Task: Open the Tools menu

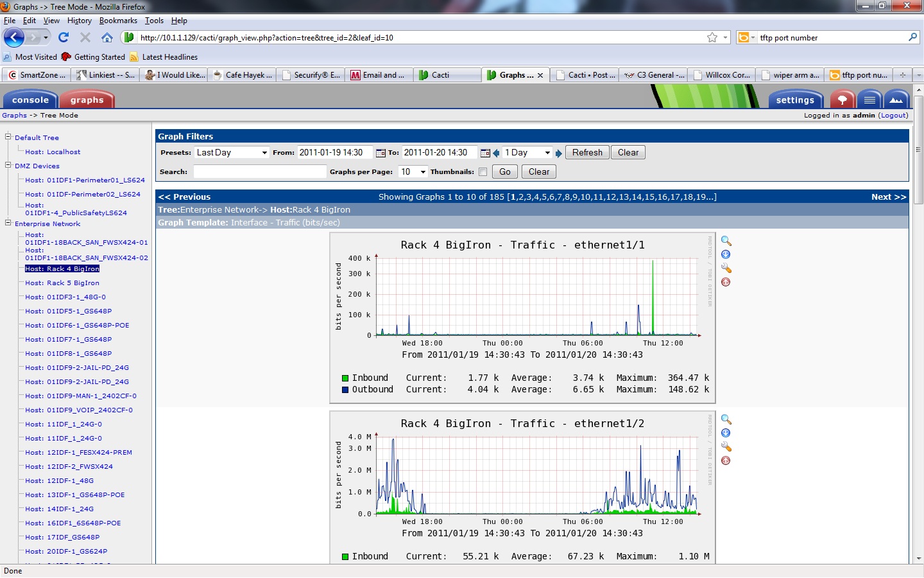Action: point(154,21)
